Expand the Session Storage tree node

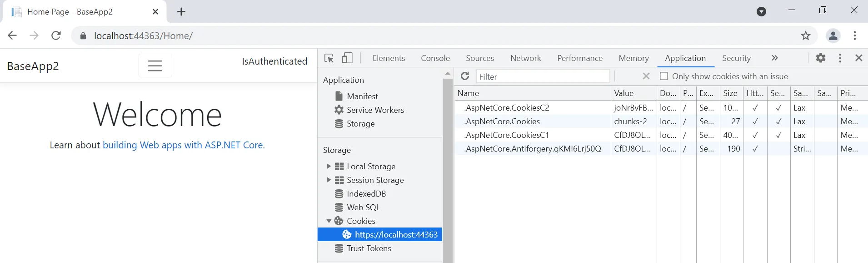coord(329,180)
